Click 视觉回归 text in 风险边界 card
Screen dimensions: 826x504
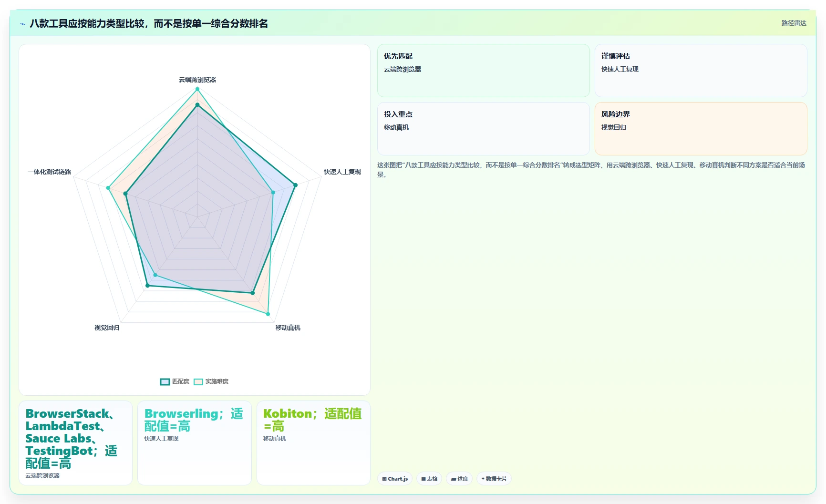tap(614, 127)
